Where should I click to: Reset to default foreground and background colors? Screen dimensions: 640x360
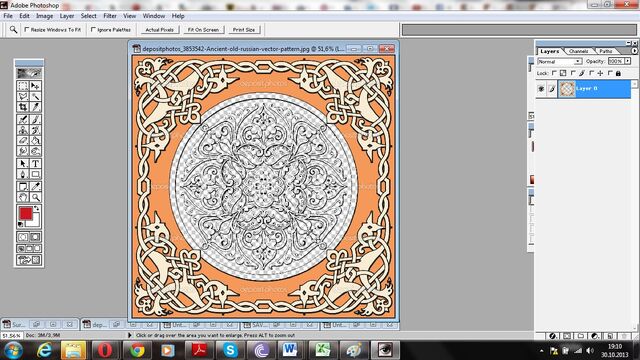(20, 224)
